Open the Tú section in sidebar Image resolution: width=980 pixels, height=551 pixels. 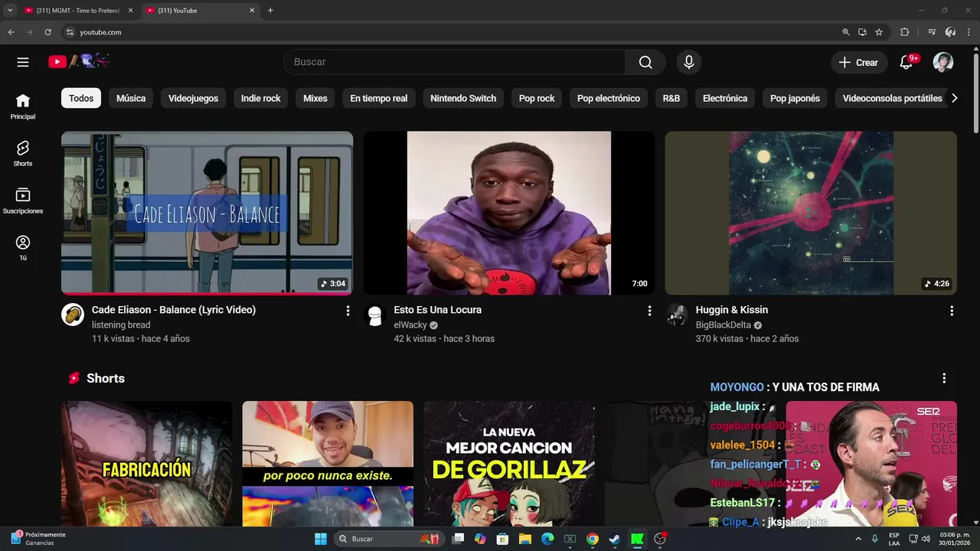pos(23,248)
